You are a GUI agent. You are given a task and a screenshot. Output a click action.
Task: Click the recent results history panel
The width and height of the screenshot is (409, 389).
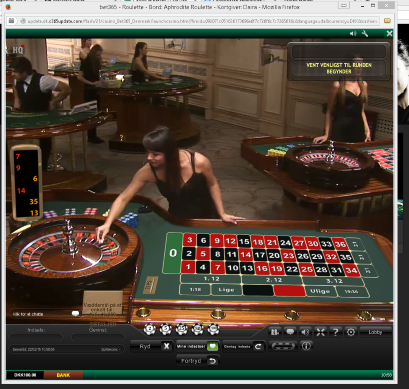[x=26, y=183]
